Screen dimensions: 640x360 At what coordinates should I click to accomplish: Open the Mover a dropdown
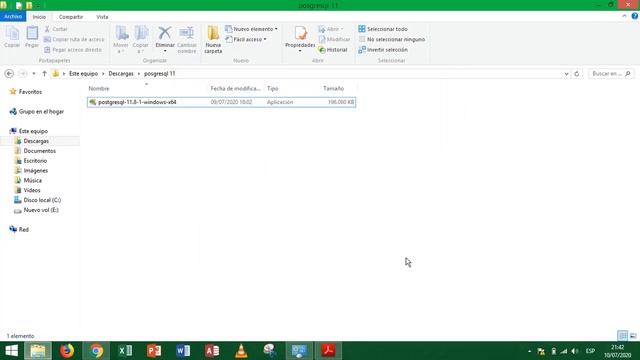pyautogui.click(x=121, y=39)
